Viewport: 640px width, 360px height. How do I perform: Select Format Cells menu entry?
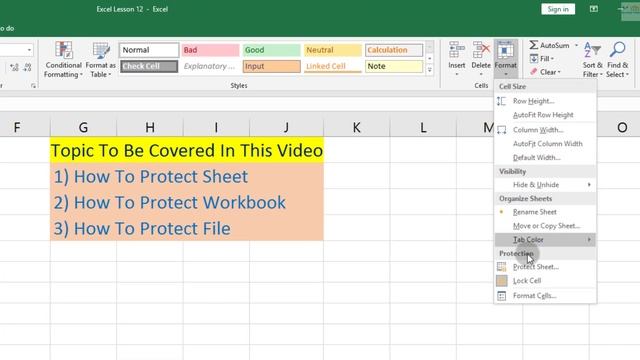click(545, 296)
